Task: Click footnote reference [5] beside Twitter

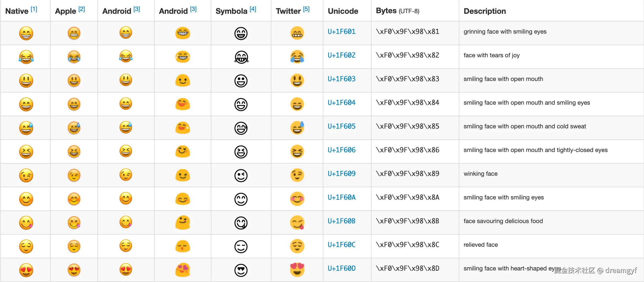Action: (306, 9)
